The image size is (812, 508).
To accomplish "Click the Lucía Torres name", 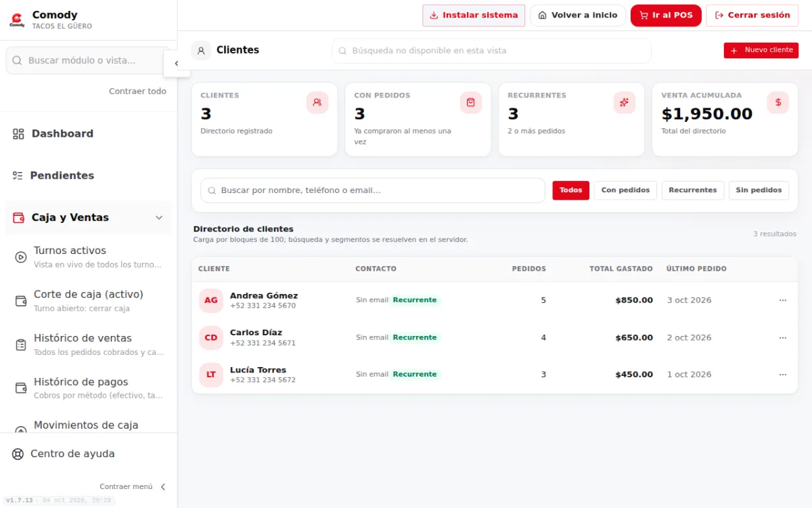I will point(258,370).
